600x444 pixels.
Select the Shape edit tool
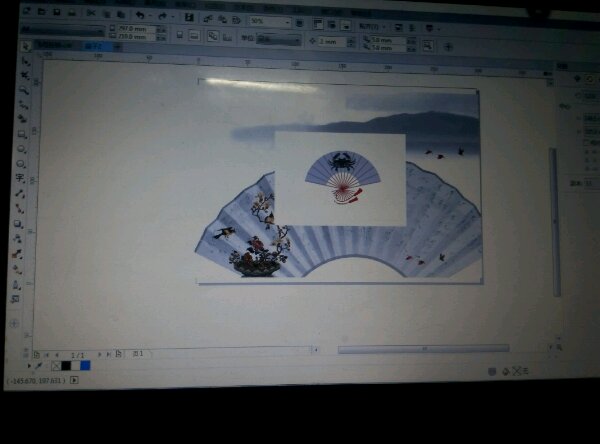(x=26, y=61)
